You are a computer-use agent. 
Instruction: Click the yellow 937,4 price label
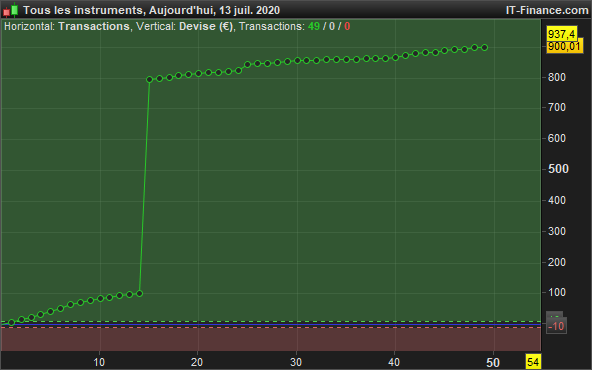(562, 34)
